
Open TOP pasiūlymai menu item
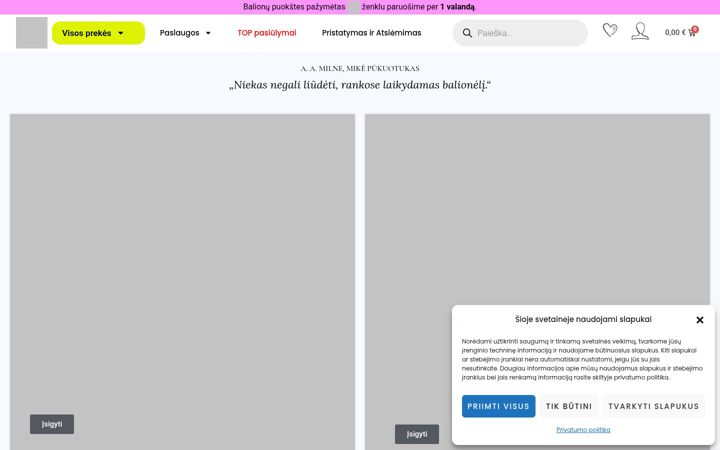coord(267,33)
